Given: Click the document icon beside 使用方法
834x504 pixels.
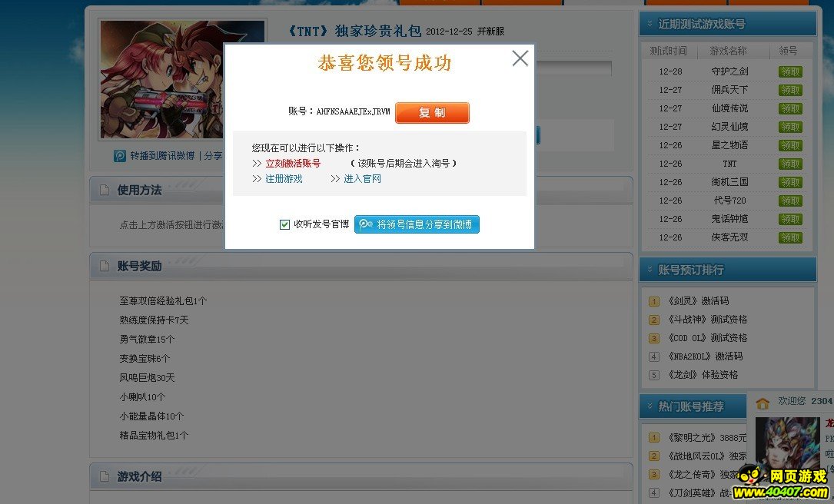Looking at the screenshot, I should pyautogui.click(x=105, y=190).
